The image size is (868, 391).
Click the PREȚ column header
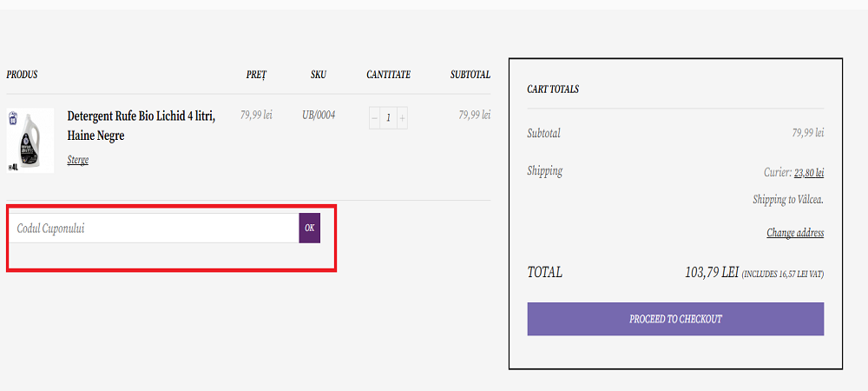(256, 75)
